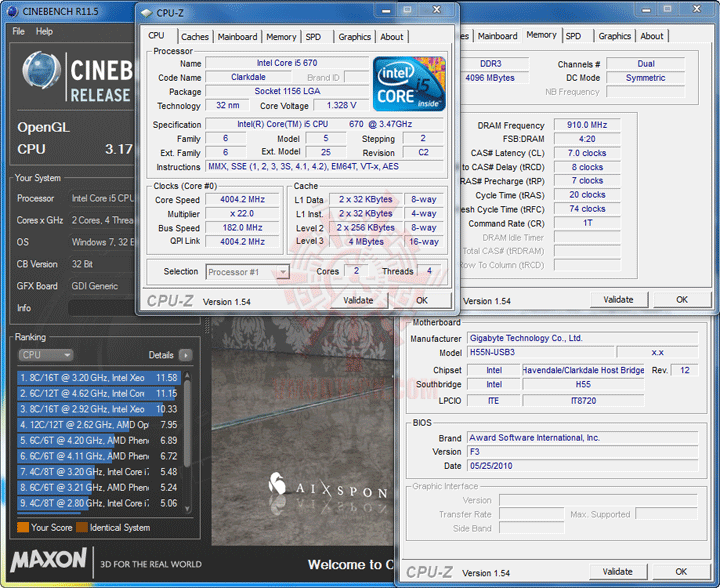Click the Core Voltage value 1.328 V

[341, 106]
